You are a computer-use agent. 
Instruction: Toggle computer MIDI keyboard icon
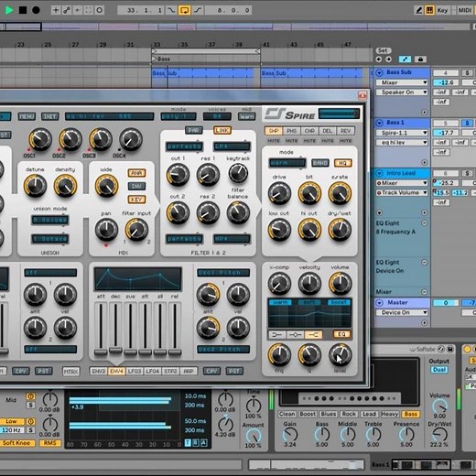coord(429,10)
